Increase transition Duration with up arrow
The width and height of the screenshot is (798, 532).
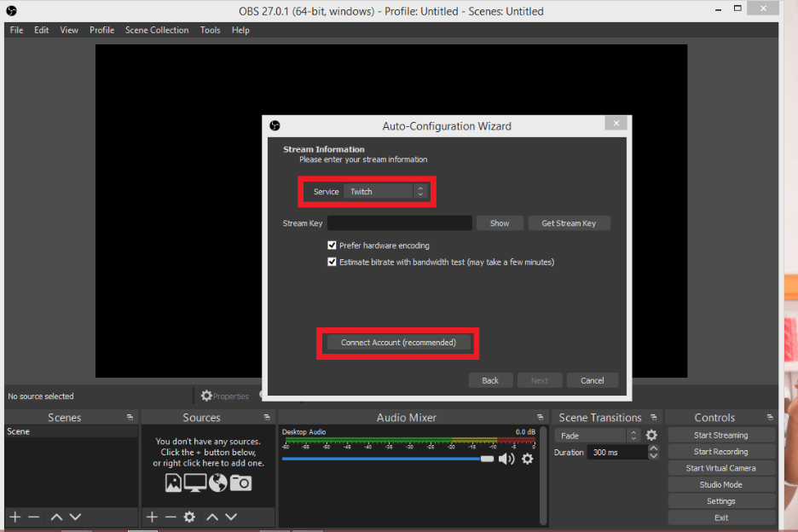pyautogui.click(x=653, y=448)
